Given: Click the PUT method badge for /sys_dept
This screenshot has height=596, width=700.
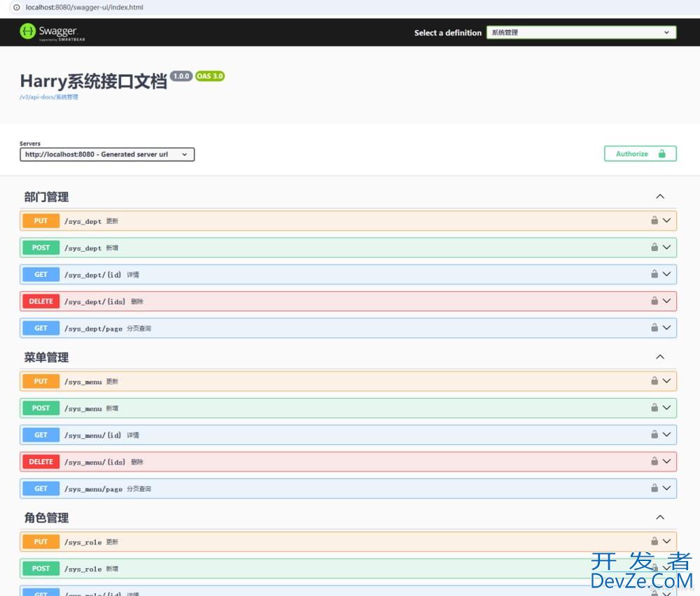Looking at the screenshot, I should (x=41, y=221).
